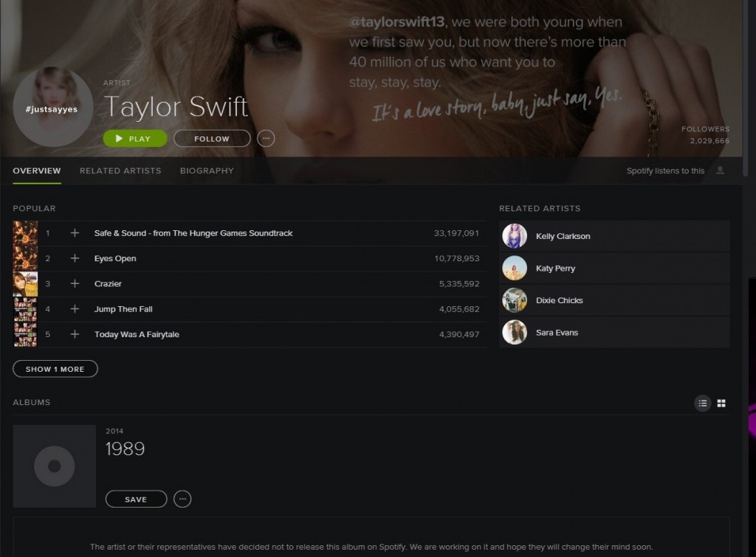
Task: Click the user icon beside Spotify listens to this
Action: click(x=720, y=170)
